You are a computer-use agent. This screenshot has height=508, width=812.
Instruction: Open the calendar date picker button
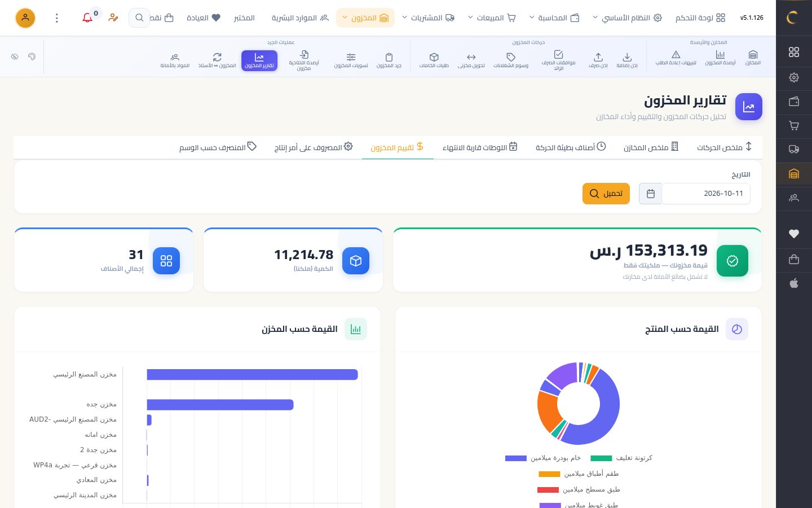pyautogui.click(x=650, y=194)
